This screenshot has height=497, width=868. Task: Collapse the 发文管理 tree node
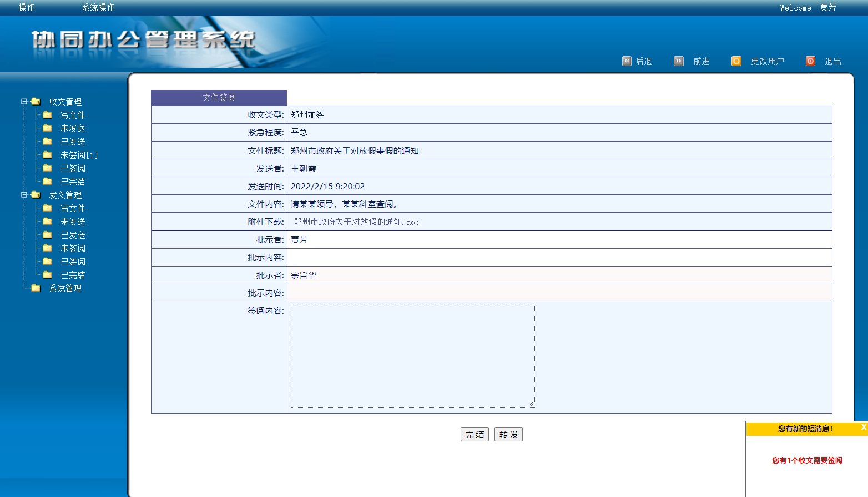click(x=24, y=195)
